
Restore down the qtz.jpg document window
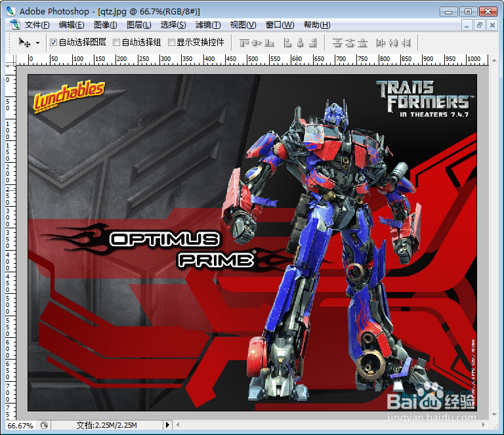[x=480, y=25]
